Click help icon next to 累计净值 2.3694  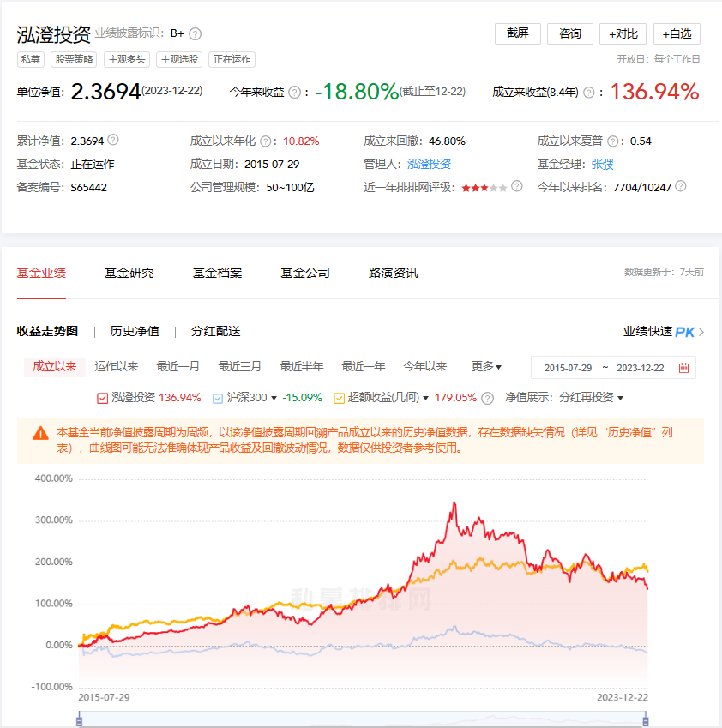[x=113, y=140]
